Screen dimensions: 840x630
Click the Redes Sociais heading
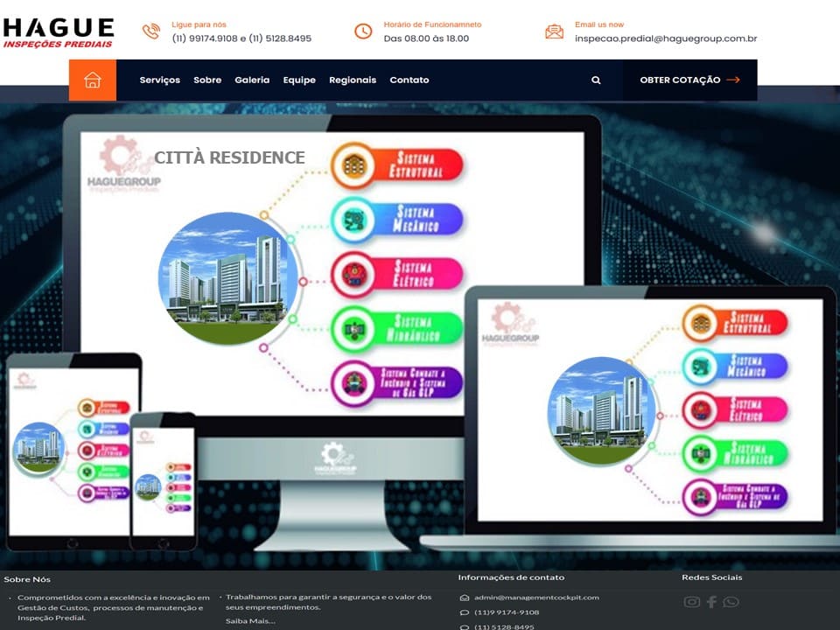click(x=712, y=577)
